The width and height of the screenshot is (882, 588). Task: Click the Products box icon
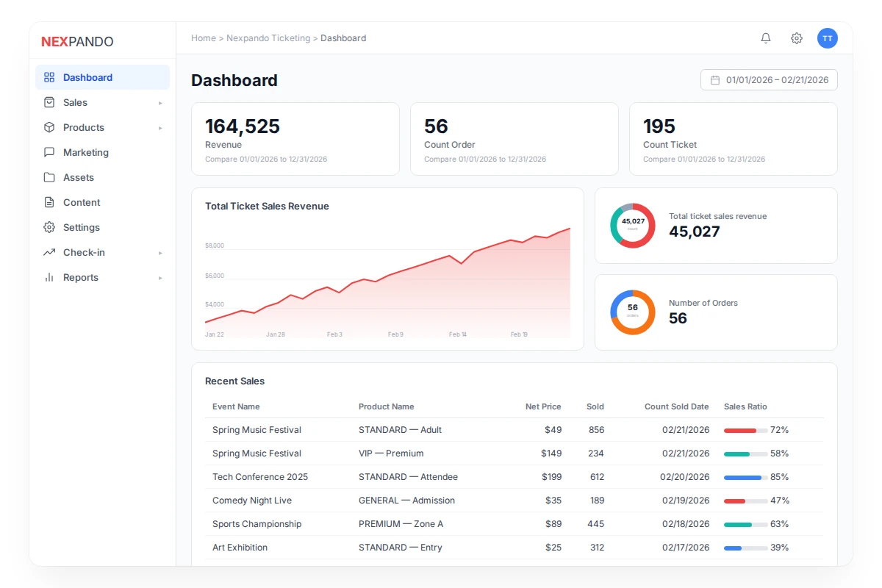49,127
